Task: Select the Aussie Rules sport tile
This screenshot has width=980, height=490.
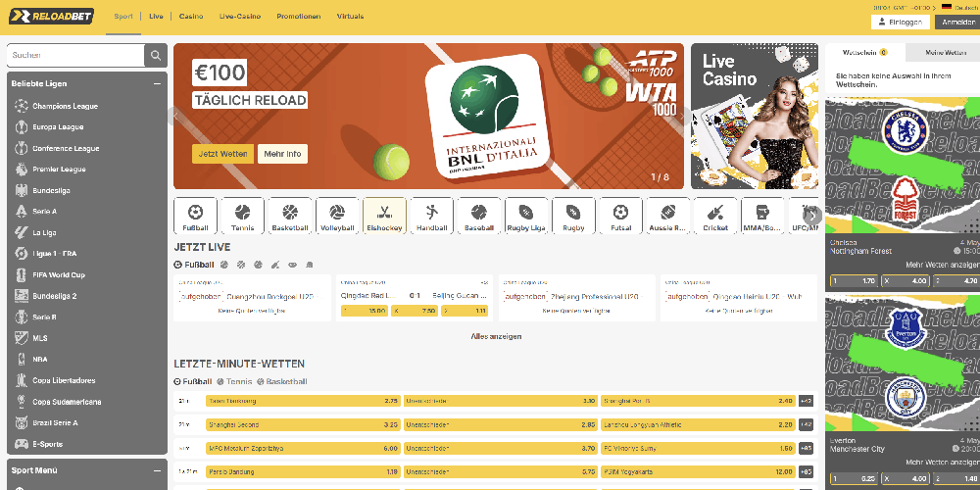Action: [x=668, y=217]
